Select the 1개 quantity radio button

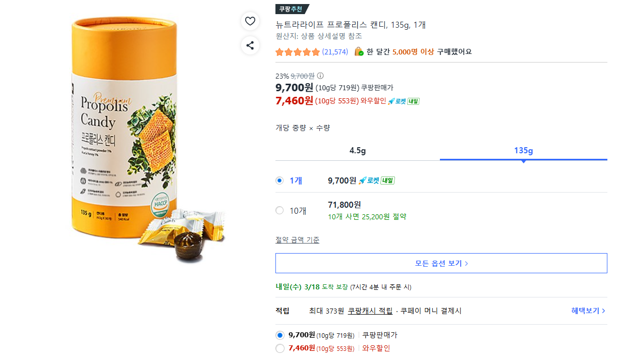tap(280, 180)
